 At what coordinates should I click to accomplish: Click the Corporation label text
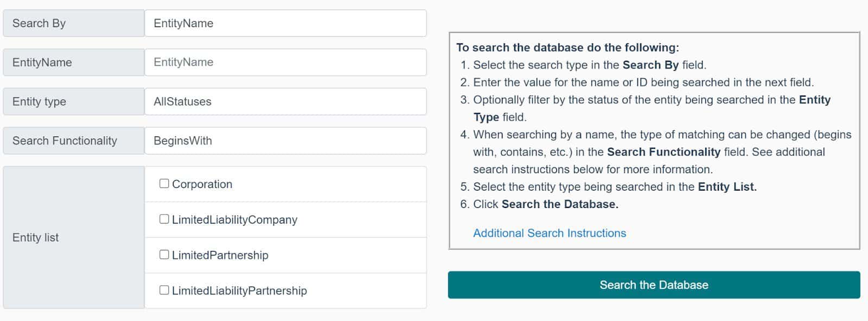(202, 184)
